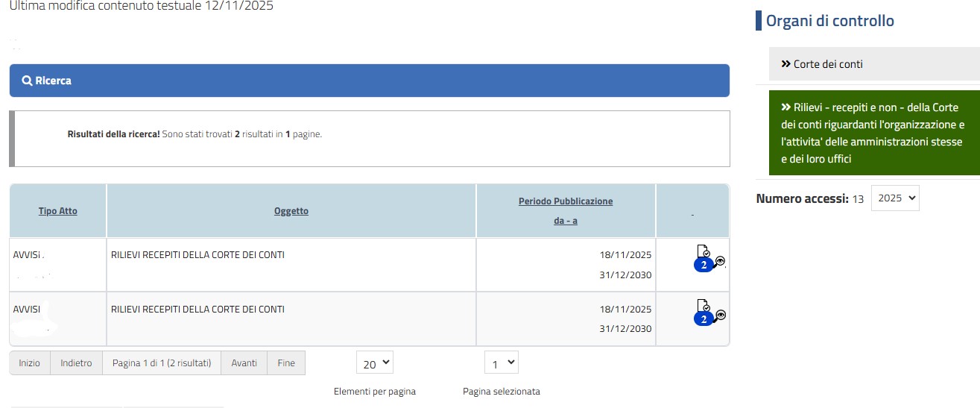Open the 2025 year dropdown for accessi
This screenshot has height=408, width=980.
pyautogui.click(x=894, y=198)
